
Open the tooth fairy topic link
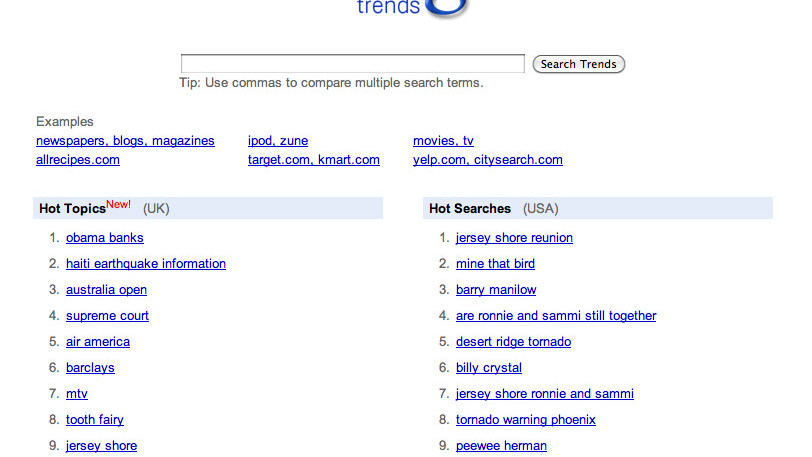coord(95,420)
